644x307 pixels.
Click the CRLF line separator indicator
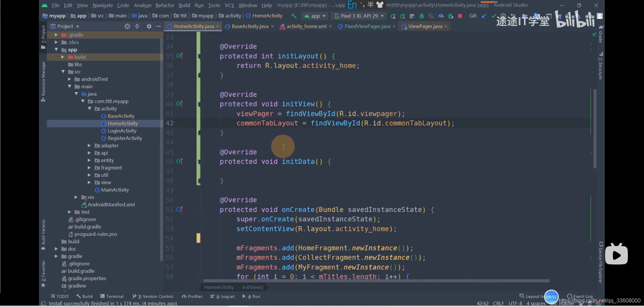498,303
